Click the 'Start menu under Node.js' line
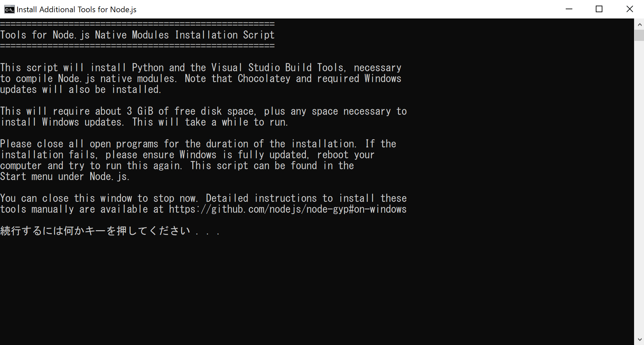644x345 pixels. (65, 177)
